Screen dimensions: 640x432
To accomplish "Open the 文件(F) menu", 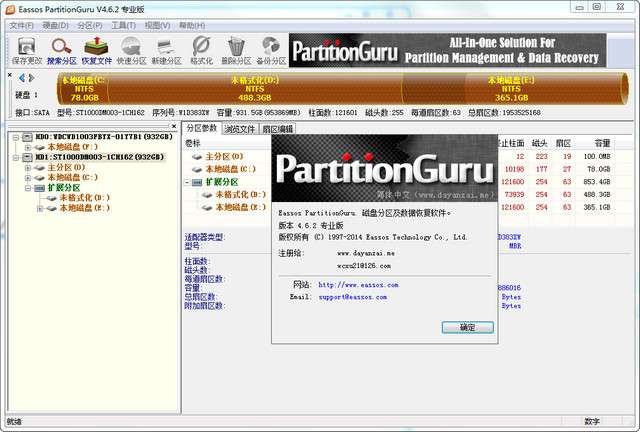I will click(21, 25).
